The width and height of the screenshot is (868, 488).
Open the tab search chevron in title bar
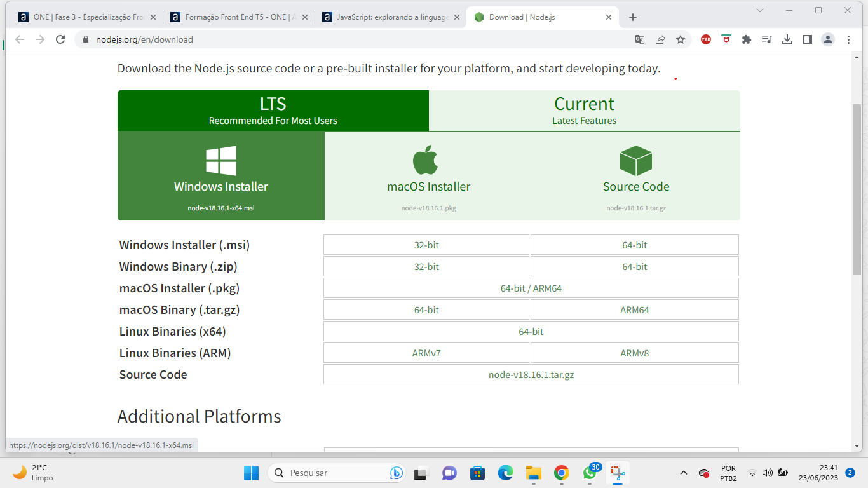coord(760,10)
